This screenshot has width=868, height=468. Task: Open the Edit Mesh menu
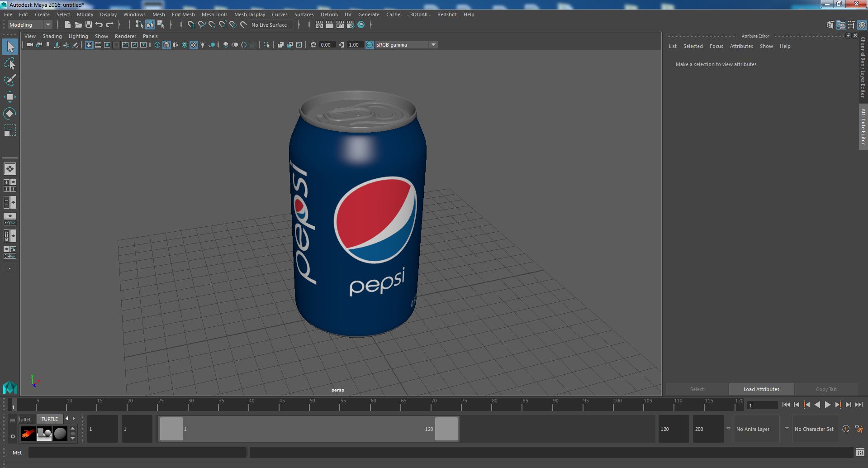tap(183, 14)
